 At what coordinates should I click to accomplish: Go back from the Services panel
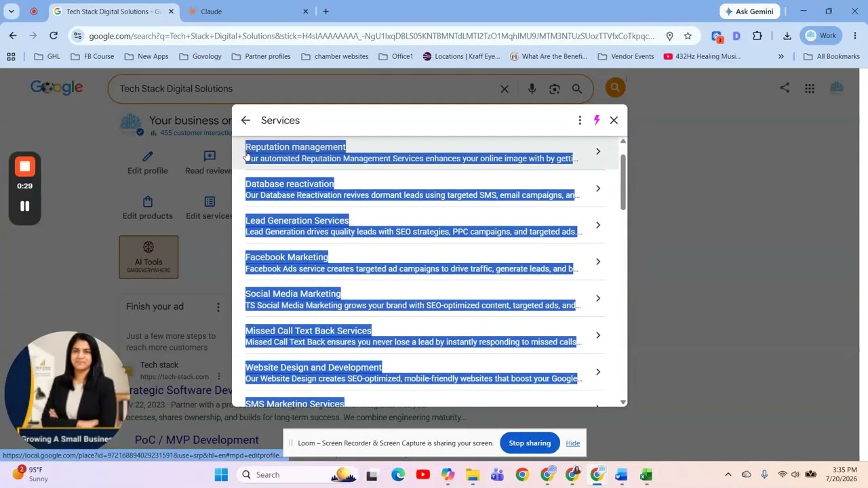click(x=245, y=120)
